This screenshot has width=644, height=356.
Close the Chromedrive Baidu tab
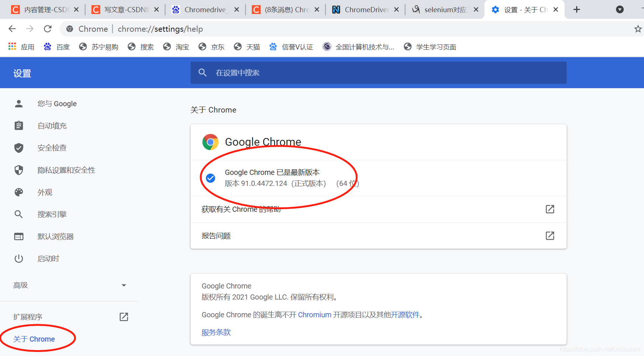click(237, 10)
